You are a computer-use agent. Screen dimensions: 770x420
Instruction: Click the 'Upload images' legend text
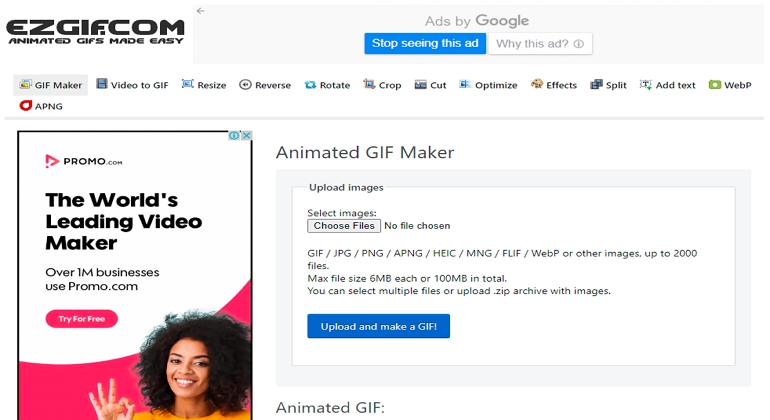click(x=346, y=187)
